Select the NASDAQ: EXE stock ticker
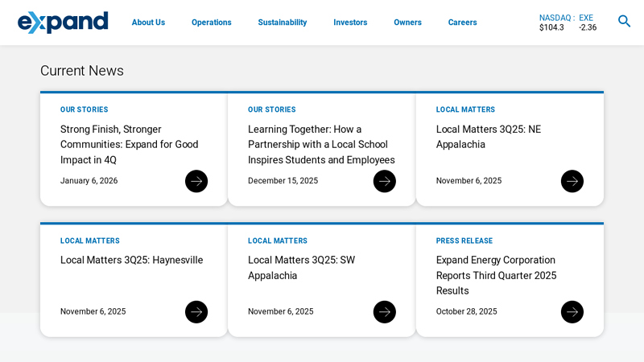 [568, 23]
